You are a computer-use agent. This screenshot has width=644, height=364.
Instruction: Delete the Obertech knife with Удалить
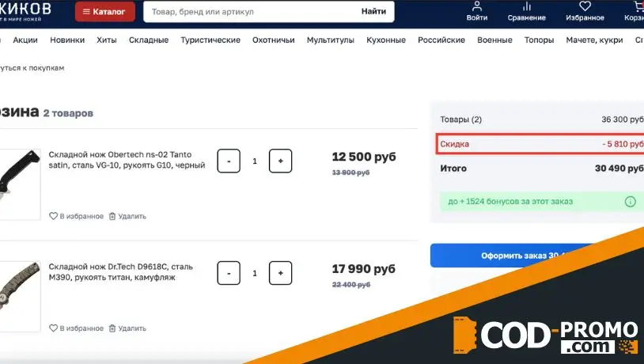click(x=127, y=216)
